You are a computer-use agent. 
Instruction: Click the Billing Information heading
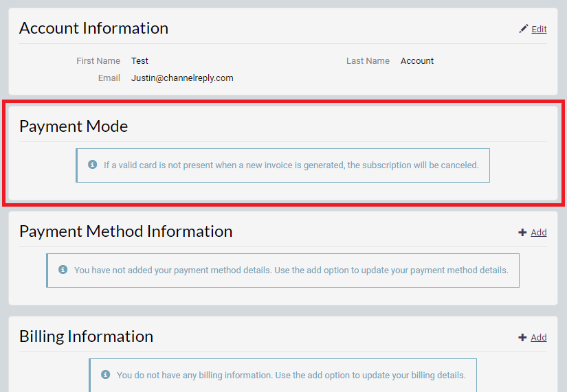point(86,336)
